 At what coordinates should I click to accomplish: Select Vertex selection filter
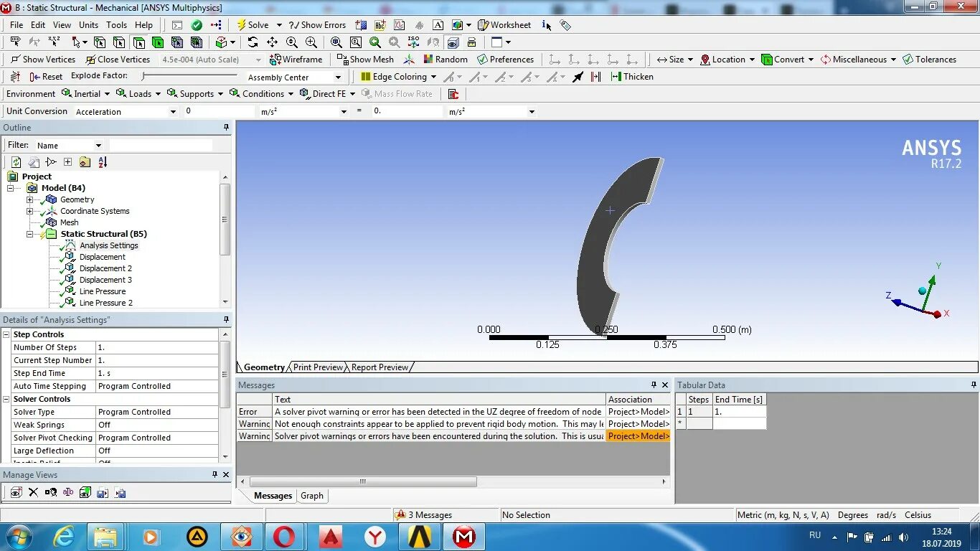pos(100,42)
